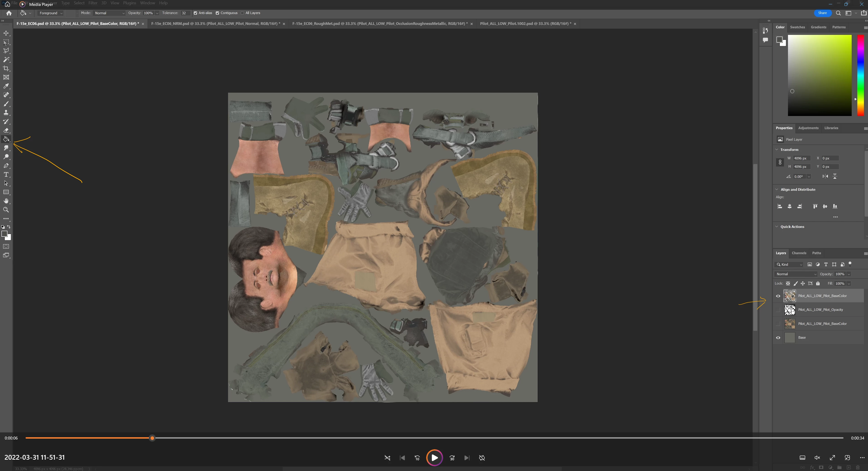The width and height of the screenshot is (868, 471).
Task: Switch to the Channels tab
Action: [799, 253]
